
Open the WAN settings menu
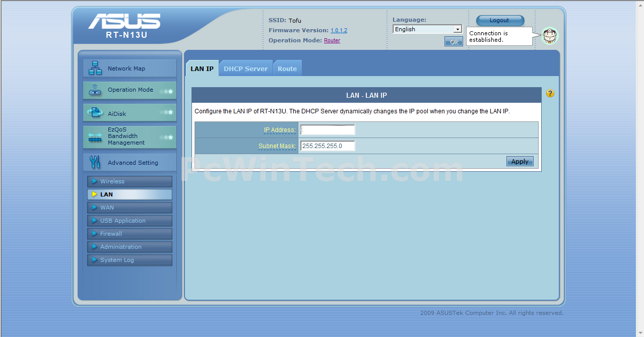[130, 208]
